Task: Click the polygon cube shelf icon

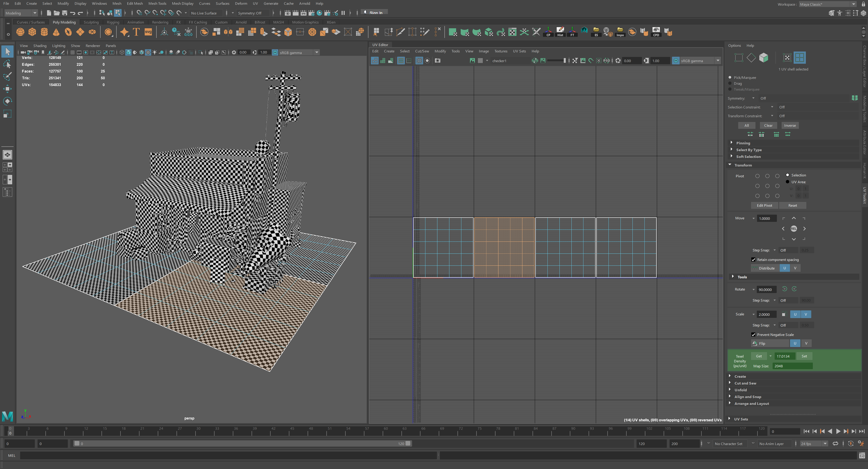Action: (x=32, y=32)
